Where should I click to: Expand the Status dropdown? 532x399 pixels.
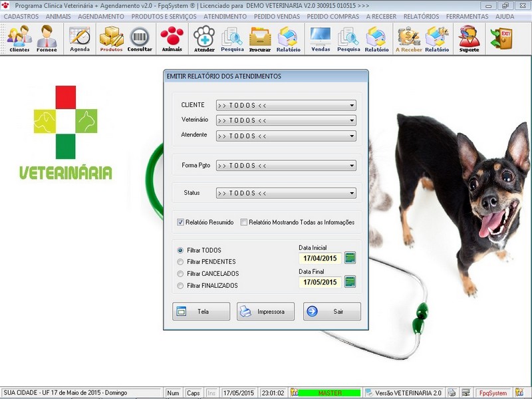click(352, 193)
